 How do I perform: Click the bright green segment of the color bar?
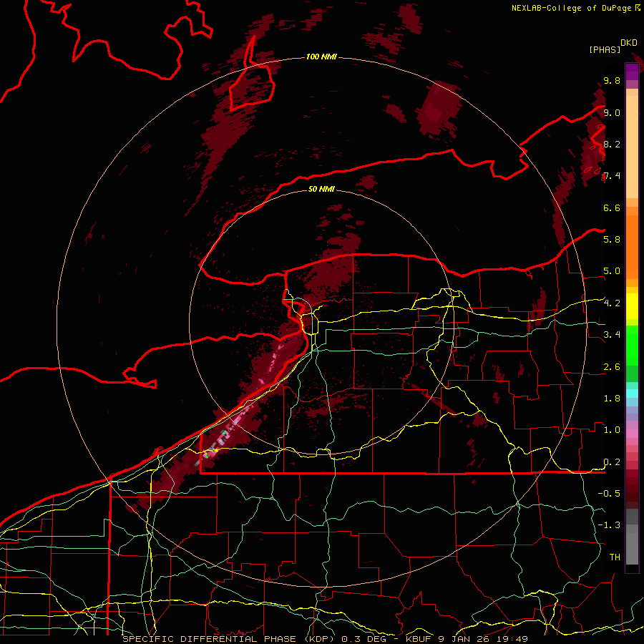[x=632, y=345]
